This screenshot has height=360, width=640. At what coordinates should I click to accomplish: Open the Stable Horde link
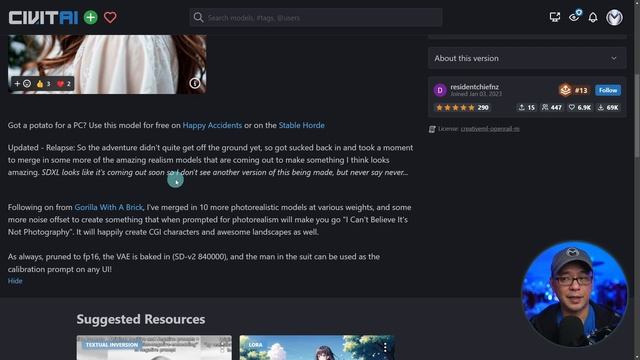click(x=302, y=125)
